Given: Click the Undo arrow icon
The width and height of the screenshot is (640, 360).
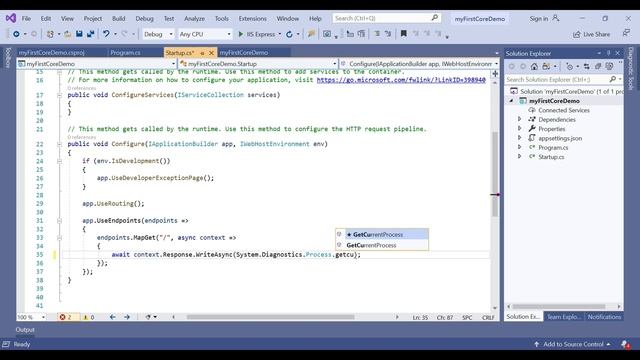Looking at the screenshot, I should coord(106,34).
